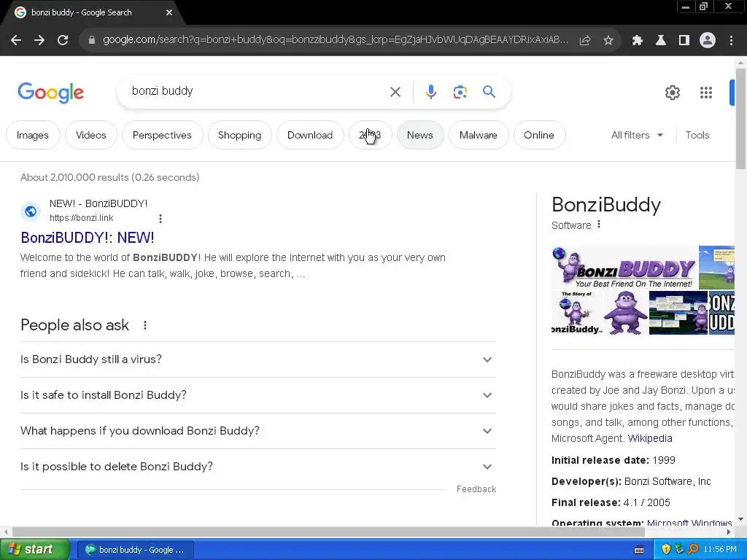Start voice search with the microphone icon
This screenshot has width=747, height=560.
(430, 91)
